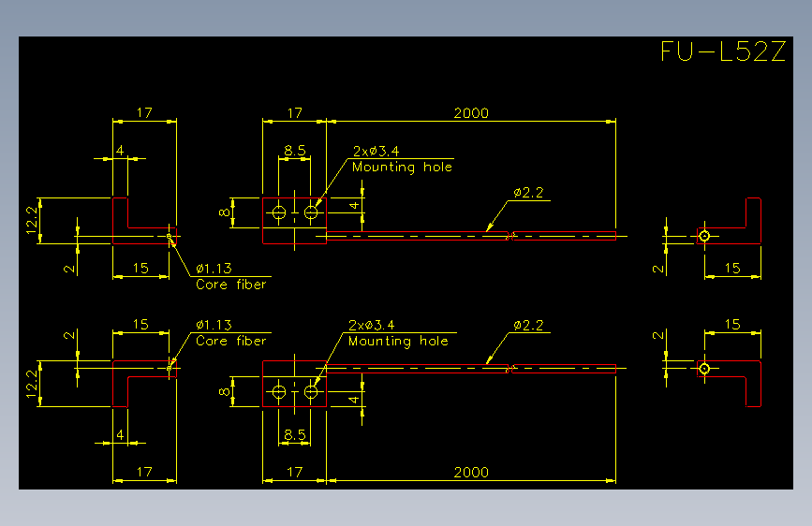Click the upper view's Mounting hole label

402,168
